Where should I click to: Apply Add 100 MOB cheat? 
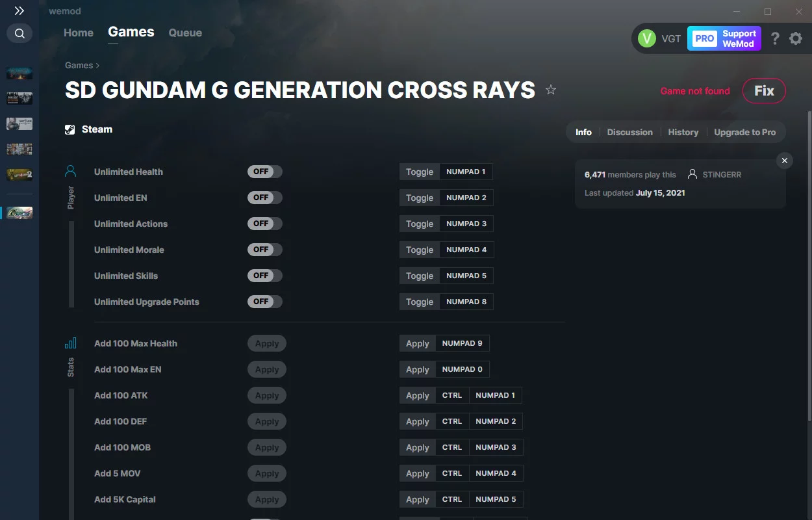[267, 447]
